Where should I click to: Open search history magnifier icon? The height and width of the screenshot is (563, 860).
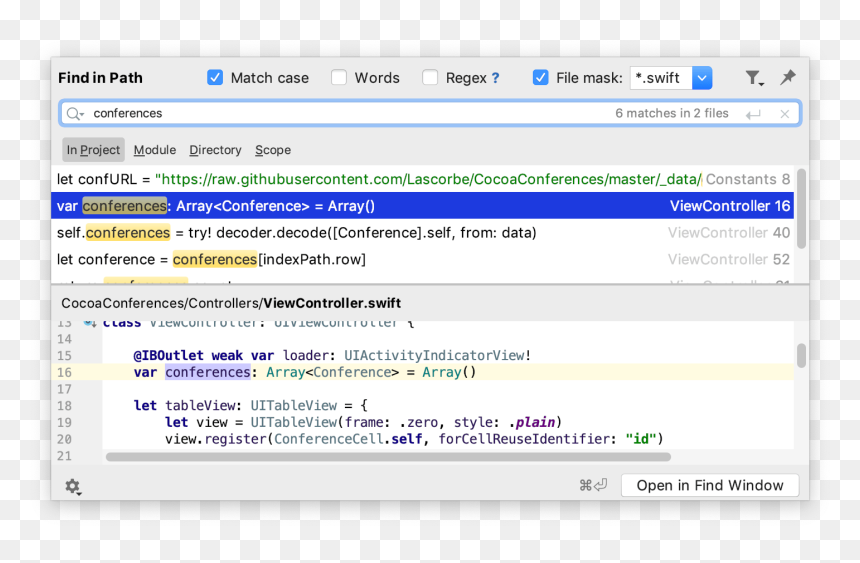click(x=75, y=114)
